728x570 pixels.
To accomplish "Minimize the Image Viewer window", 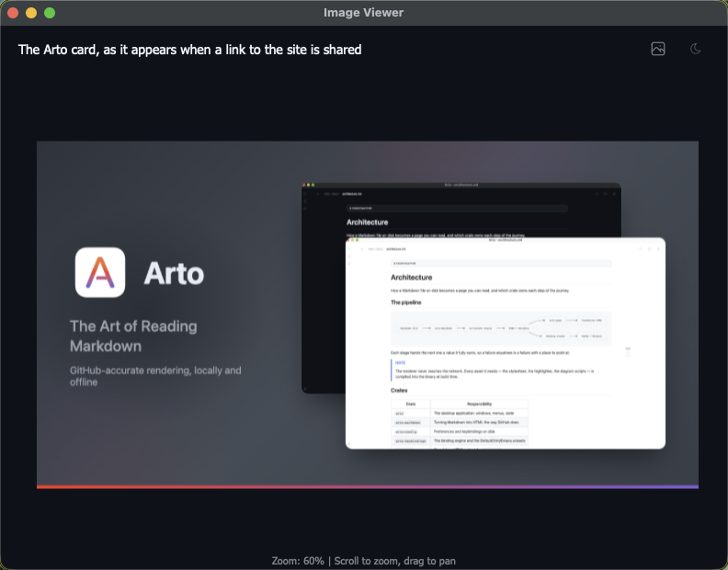I will [x=31, y=13].
